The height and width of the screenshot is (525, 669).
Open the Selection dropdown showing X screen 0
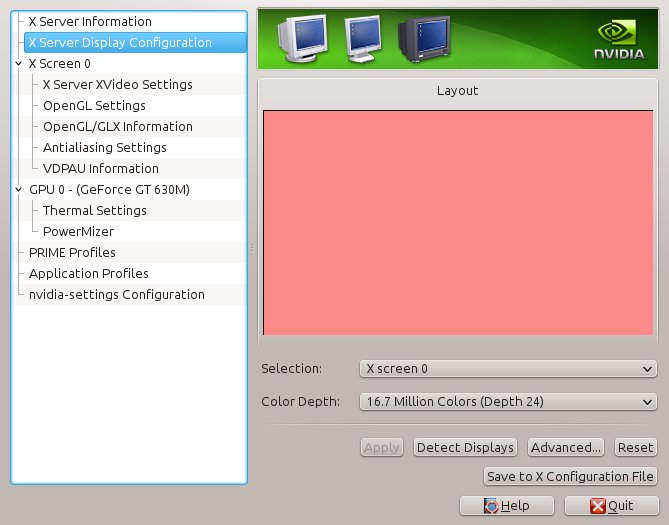507,369
